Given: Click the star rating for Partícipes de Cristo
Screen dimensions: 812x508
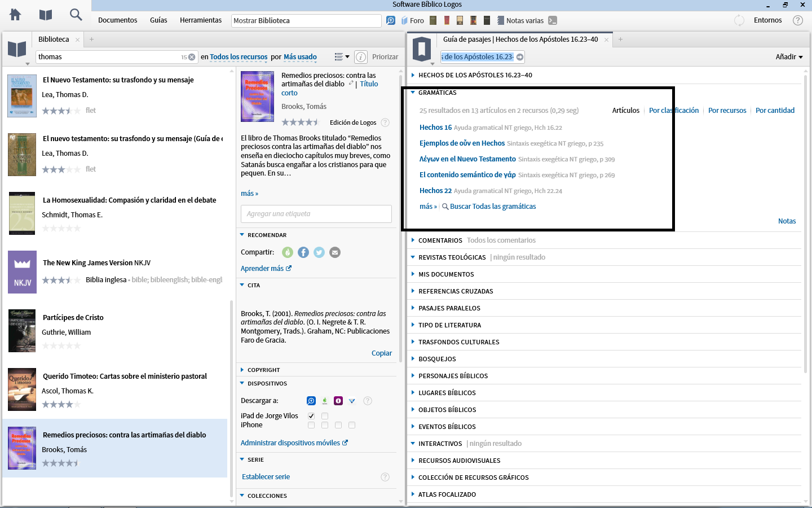Looking at the screenshot, I should coord(61,345).
